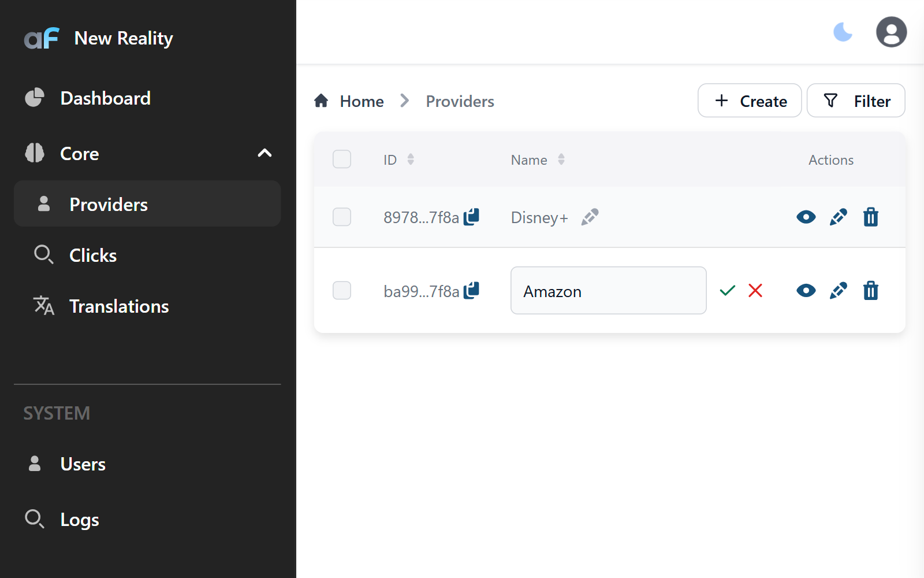This screenshot has height=578, width=924.
Task: Collapse the Core section in the sidebar
Action: click(x=264, y=153)
